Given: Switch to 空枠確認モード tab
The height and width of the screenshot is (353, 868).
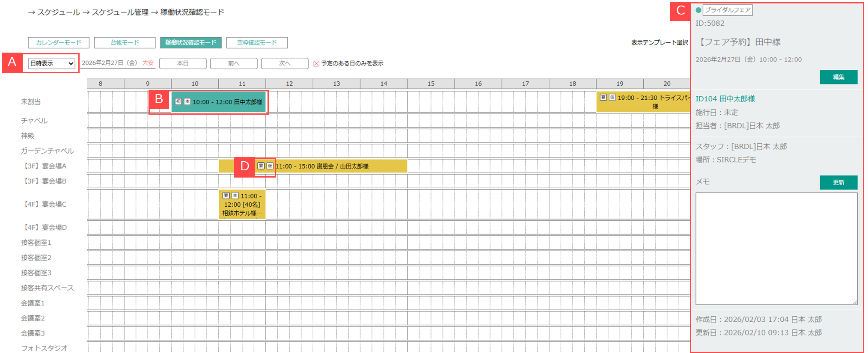Looking at the screenshot, I should (257, 43).
